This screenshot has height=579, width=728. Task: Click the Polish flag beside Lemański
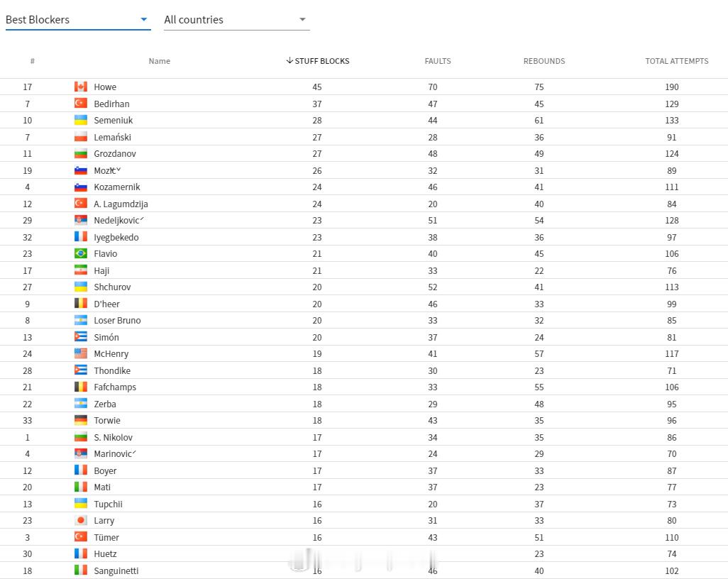coord(81,137)
